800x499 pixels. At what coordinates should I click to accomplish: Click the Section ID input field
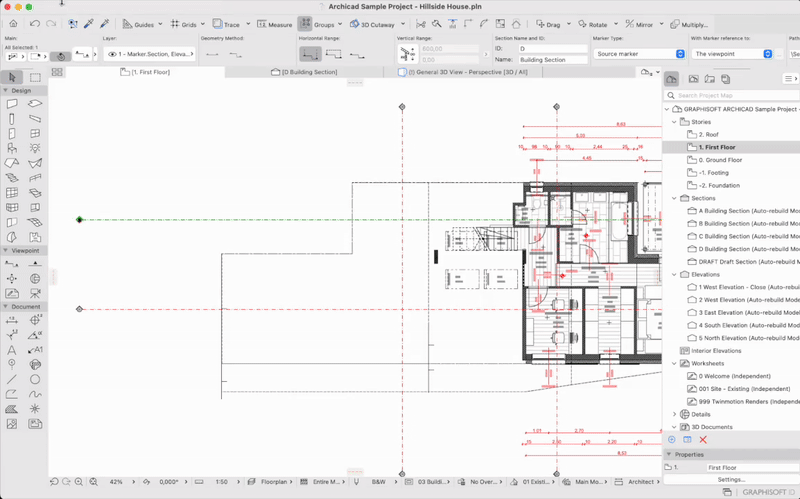pos(553,48)
